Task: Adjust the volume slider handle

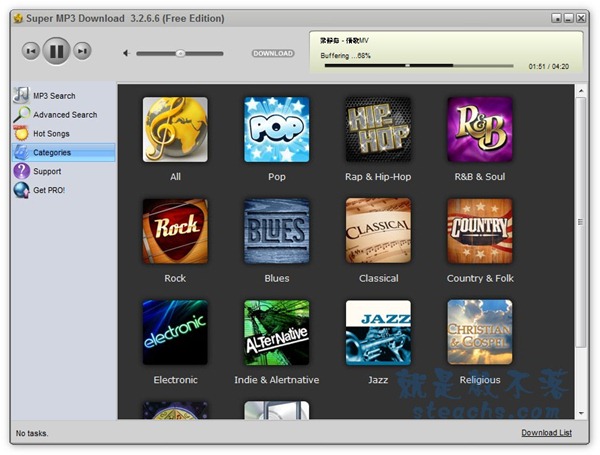Action: point(180,53)
